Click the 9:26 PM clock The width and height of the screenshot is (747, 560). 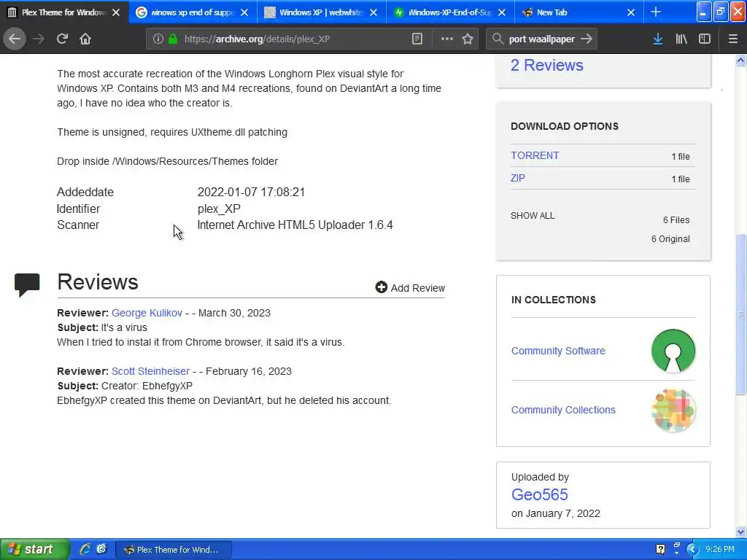[720, 550]
